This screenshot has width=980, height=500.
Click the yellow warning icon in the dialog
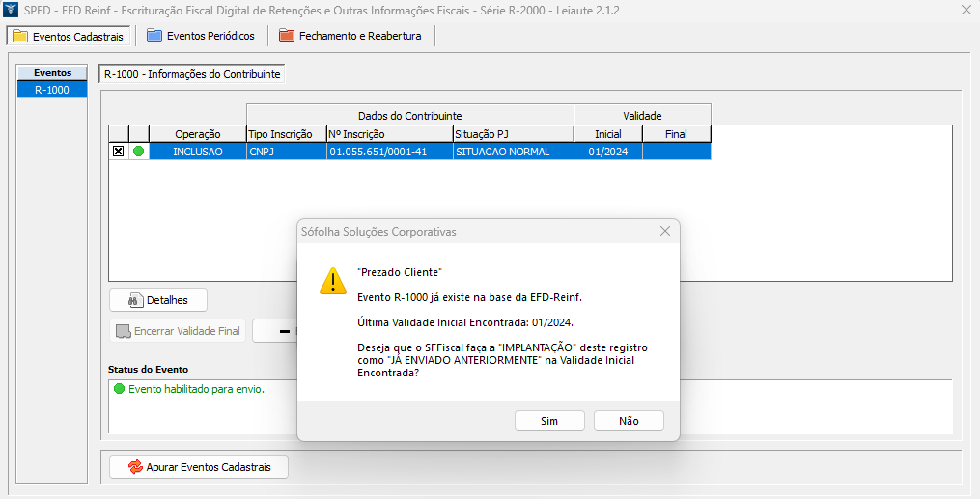(x=333, y=281)
